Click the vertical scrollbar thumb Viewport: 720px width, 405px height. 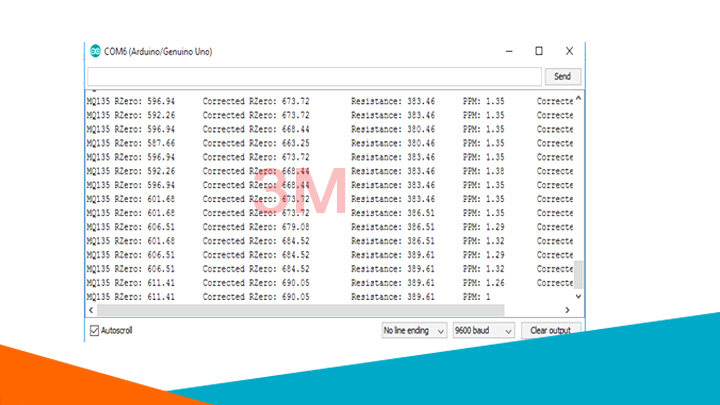(579, 274)
